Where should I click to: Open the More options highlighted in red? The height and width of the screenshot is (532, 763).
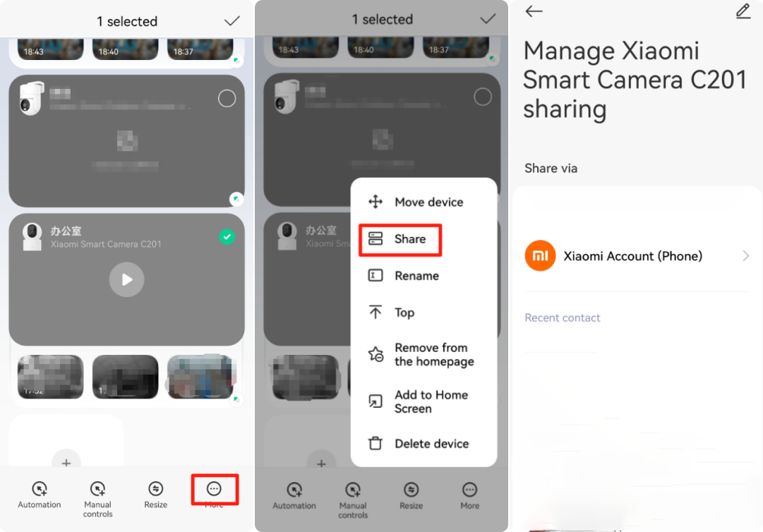pyautogui.click(x=214, y=490)
